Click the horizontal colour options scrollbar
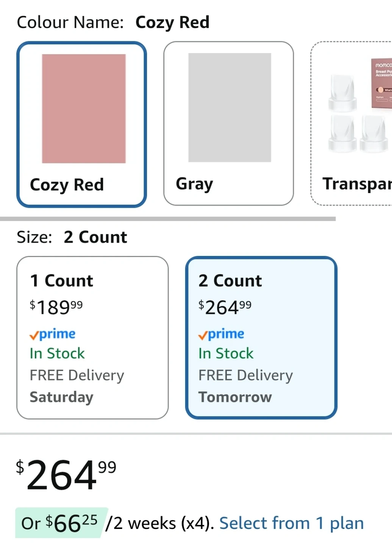The width and height of the screenshot is (392, 546). tap(168, 219)
